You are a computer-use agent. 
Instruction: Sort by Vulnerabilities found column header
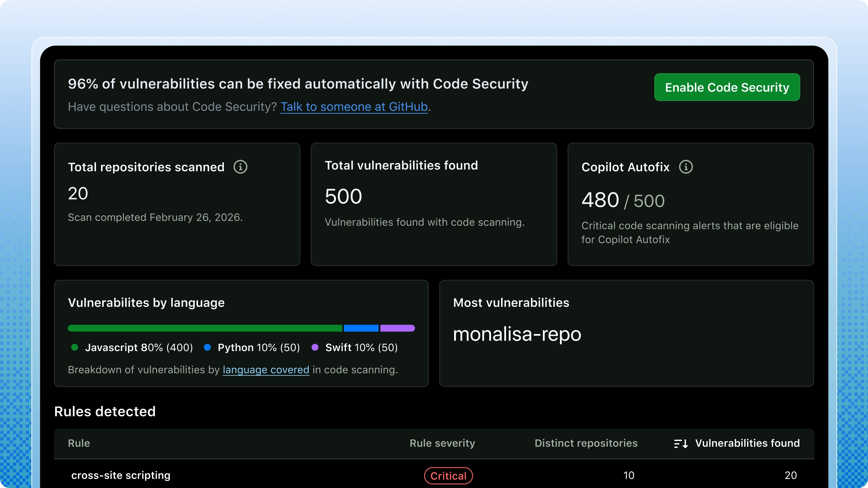pos(747,443)
